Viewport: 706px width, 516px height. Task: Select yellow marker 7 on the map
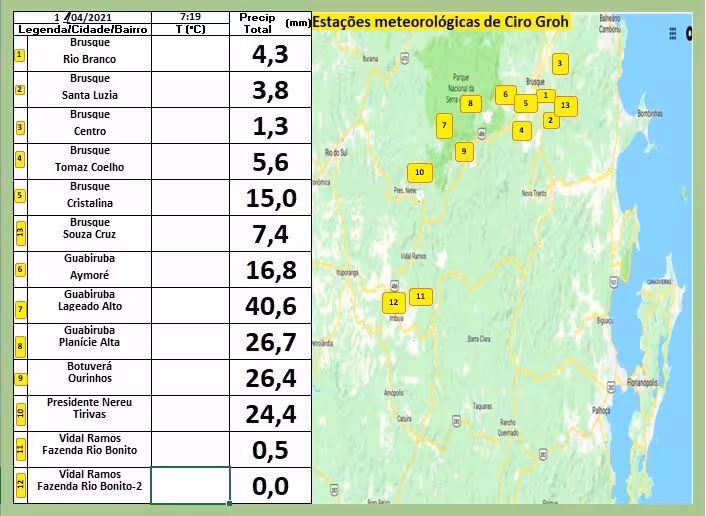coord(444,125)
